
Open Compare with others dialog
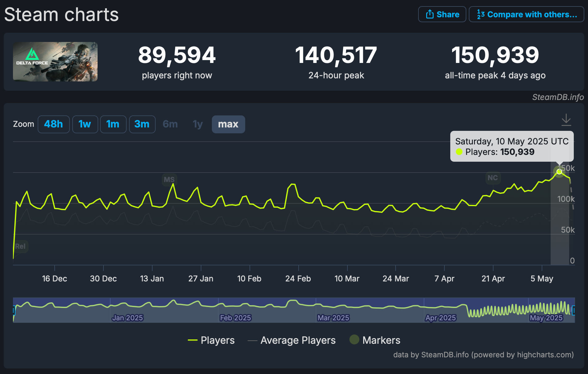click(x=526, y=14)
